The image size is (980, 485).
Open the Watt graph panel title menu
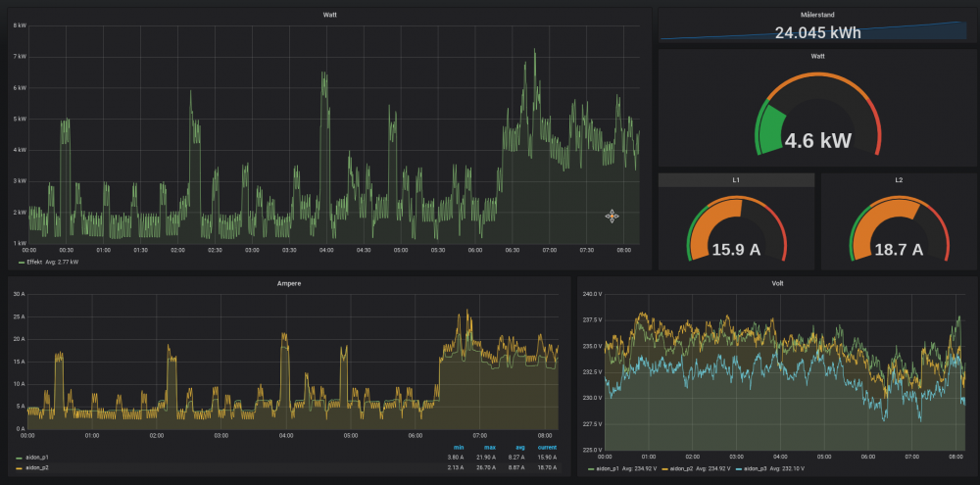pyautogui.click(x=329, y=15)
